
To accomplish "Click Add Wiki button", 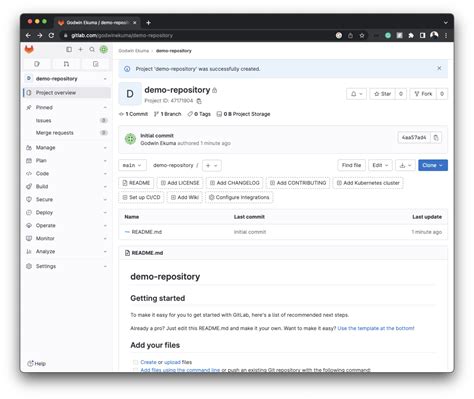I will coord(185,197).
